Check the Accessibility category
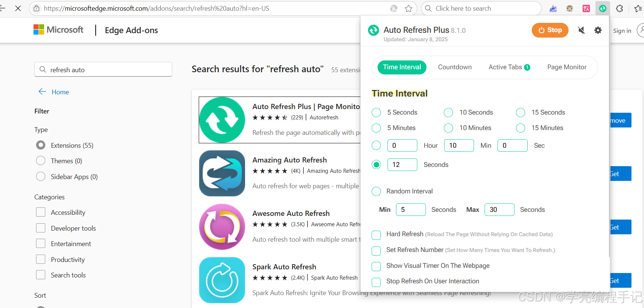This screenshot has width=644, height=308. [x=41, y=212]
